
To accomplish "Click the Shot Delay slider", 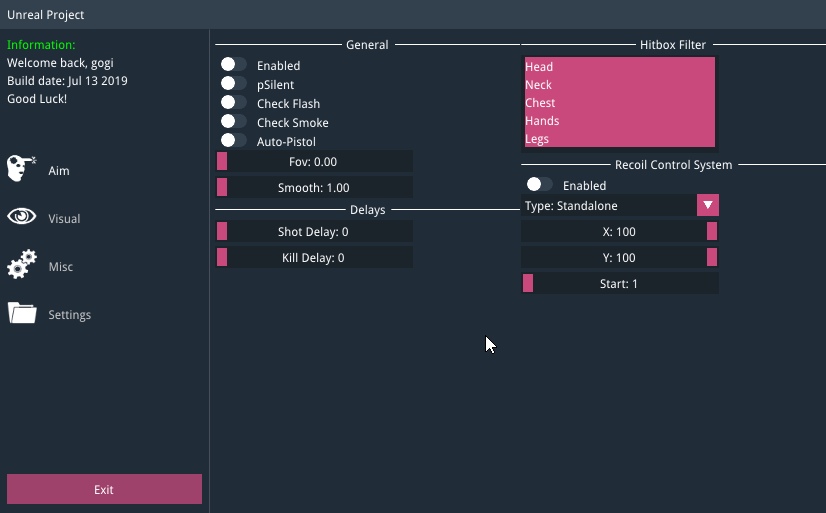I will coord(314,232).
